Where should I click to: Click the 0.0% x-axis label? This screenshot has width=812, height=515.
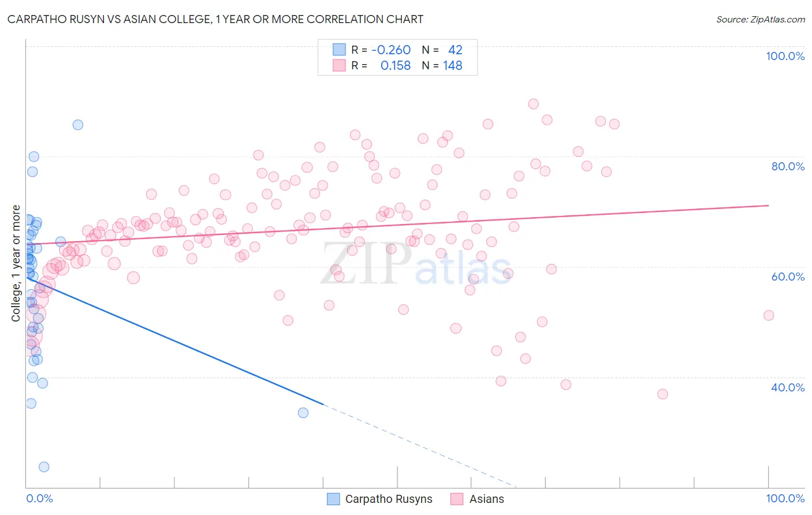(x=39, y=498)
